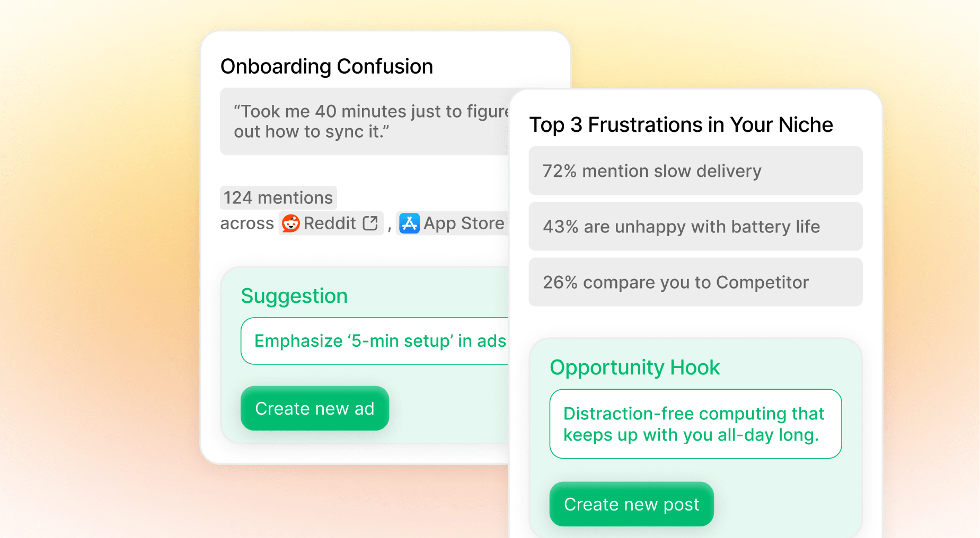
Task: Select the 124 mentions badge
Action: [x=278, y=198]
